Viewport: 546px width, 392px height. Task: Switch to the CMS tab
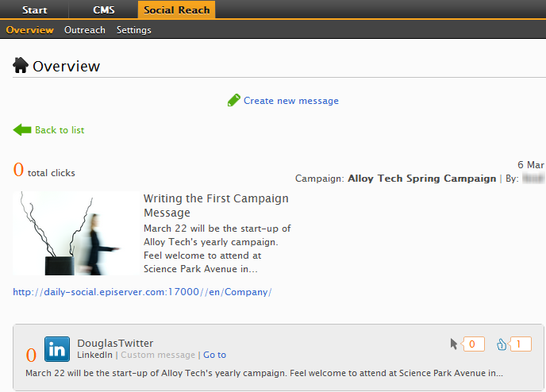[x=103, y=10]
